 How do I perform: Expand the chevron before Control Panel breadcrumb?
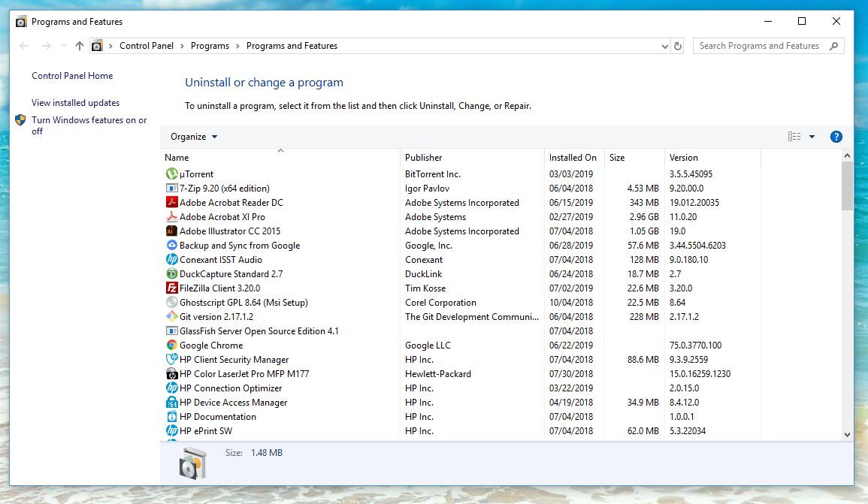(110, 46)
